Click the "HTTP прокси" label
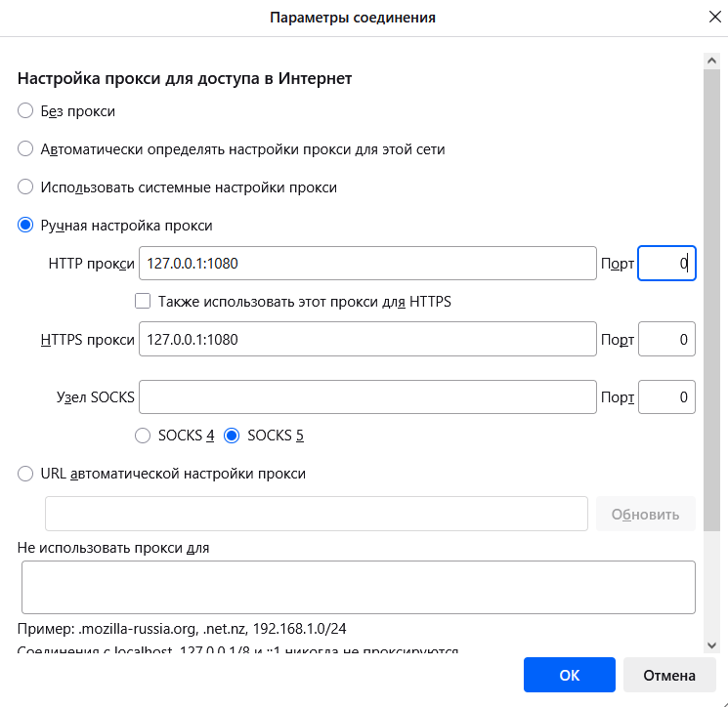This screenshot has width=728, height=707. point(92,264)
